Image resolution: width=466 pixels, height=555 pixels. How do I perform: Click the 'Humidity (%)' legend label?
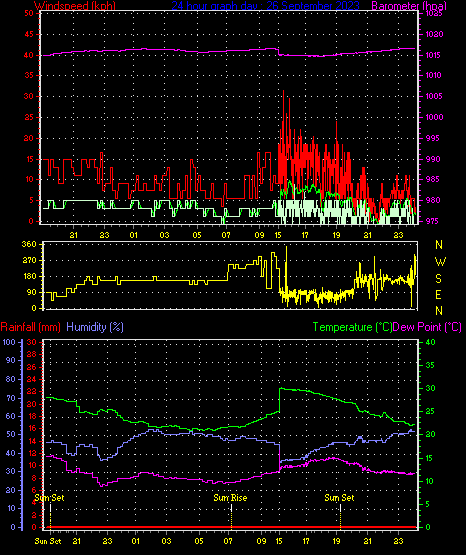pos(95,327)
